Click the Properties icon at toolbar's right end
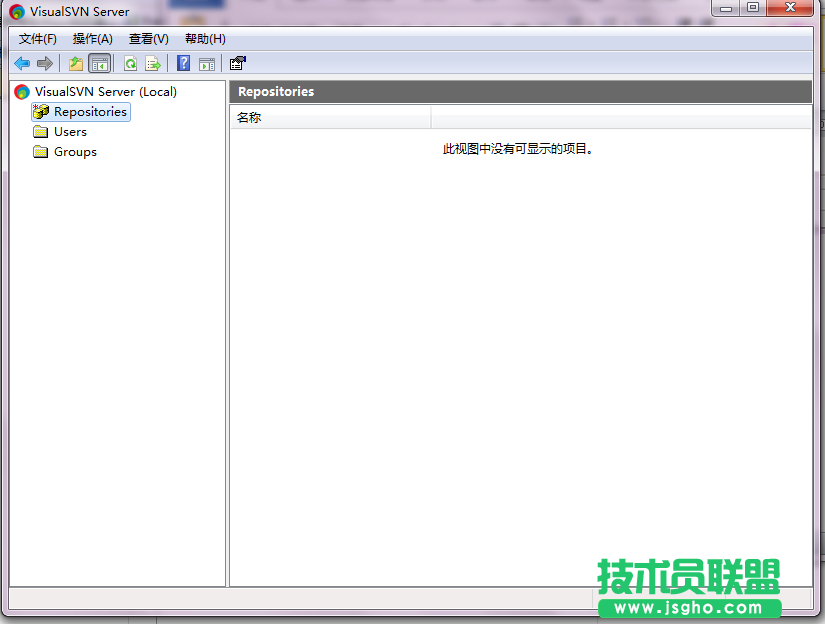The width and height of the screenshot is (825, 624). click(x=237, y=63)
